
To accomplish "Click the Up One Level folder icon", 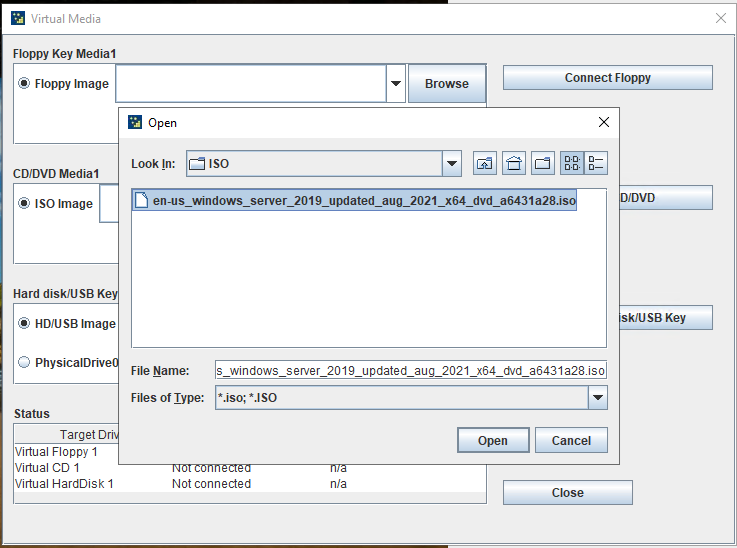I will pos(485,164).
